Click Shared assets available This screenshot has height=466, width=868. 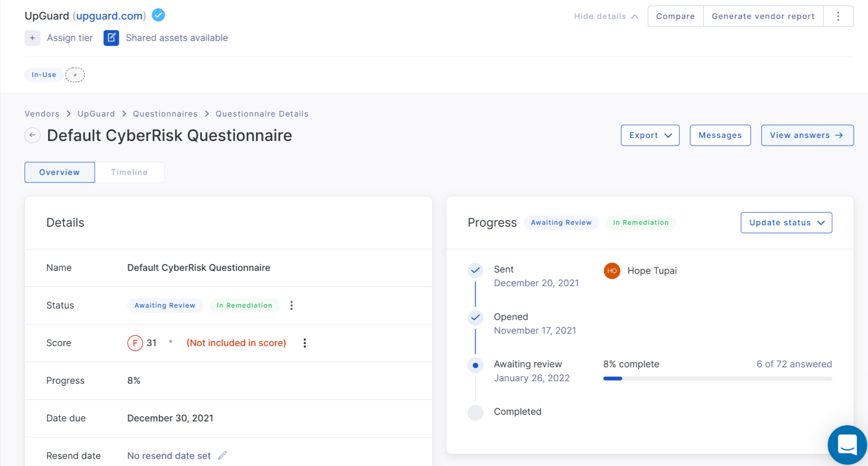point(177,38)
